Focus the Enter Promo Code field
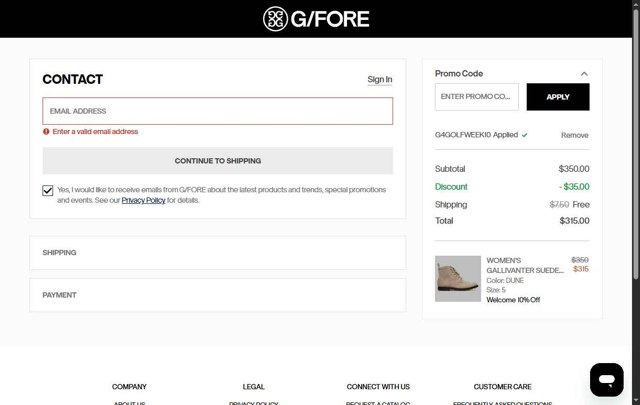Screen dimensions: 640x405 pos(477,97)
